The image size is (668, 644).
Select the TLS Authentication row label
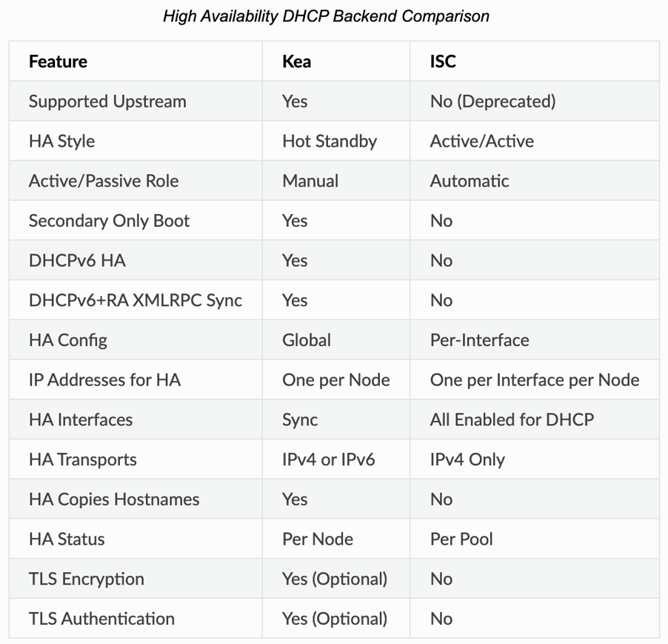[101, 619]
